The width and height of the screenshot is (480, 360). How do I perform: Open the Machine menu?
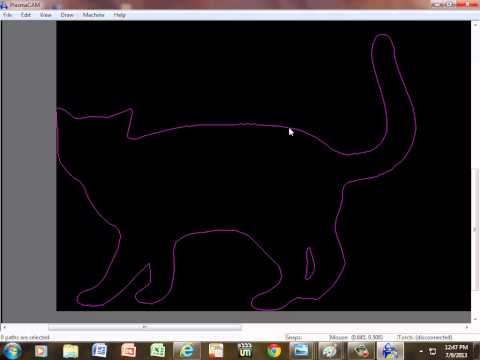[94, 15]
